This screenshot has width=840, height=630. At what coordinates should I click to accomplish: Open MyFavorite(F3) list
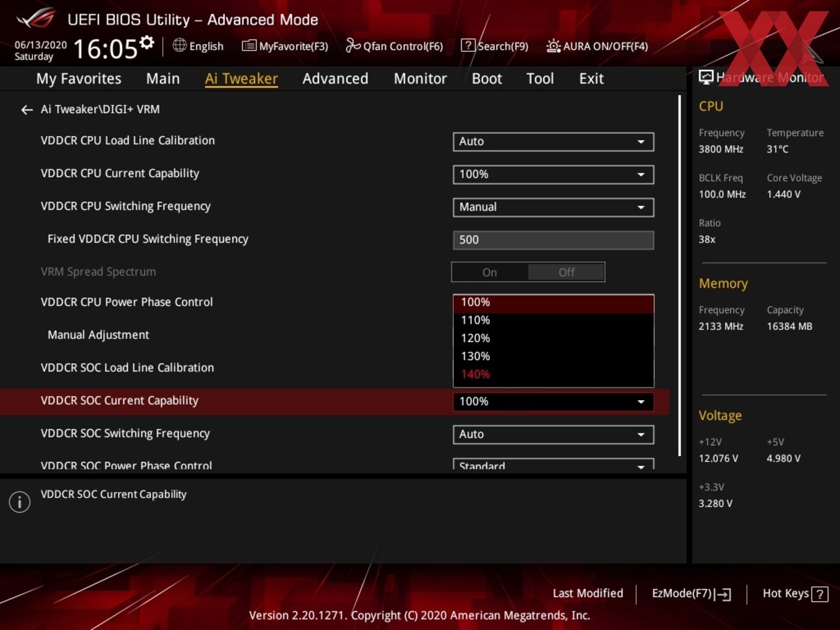285,46
